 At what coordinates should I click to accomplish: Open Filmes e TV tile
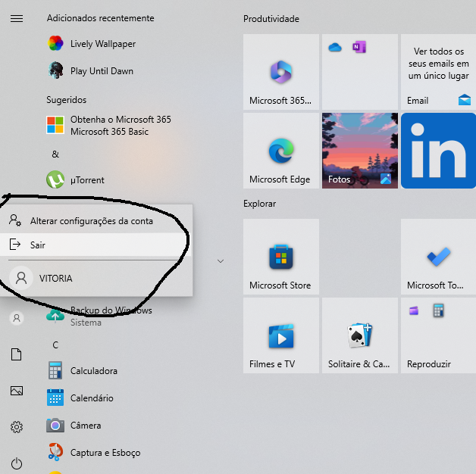pos(280,335)
